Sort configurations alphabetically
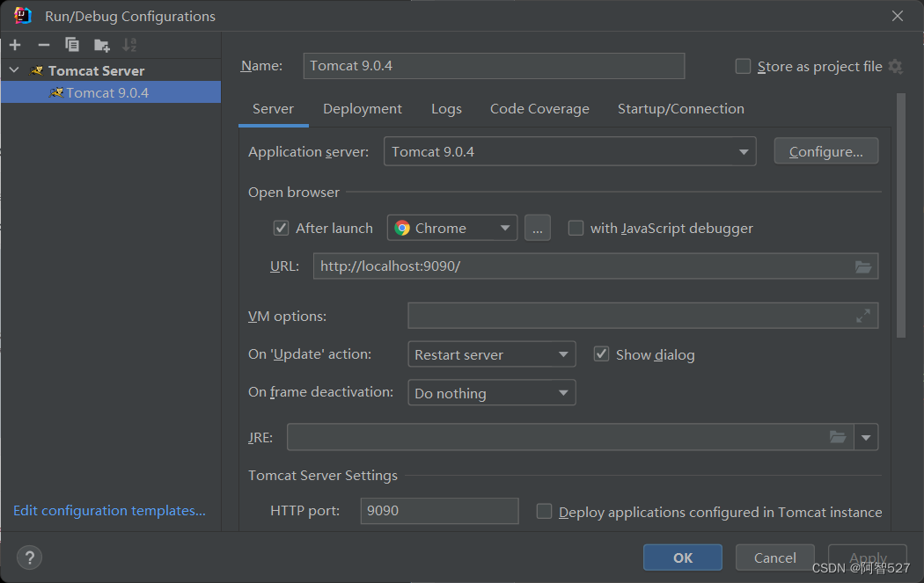 (129, 45)
